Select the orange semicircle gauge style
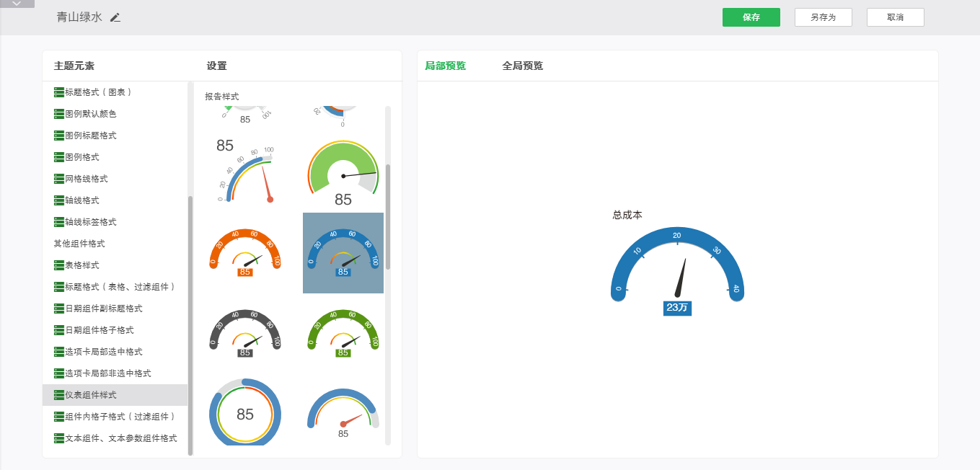 245,253
